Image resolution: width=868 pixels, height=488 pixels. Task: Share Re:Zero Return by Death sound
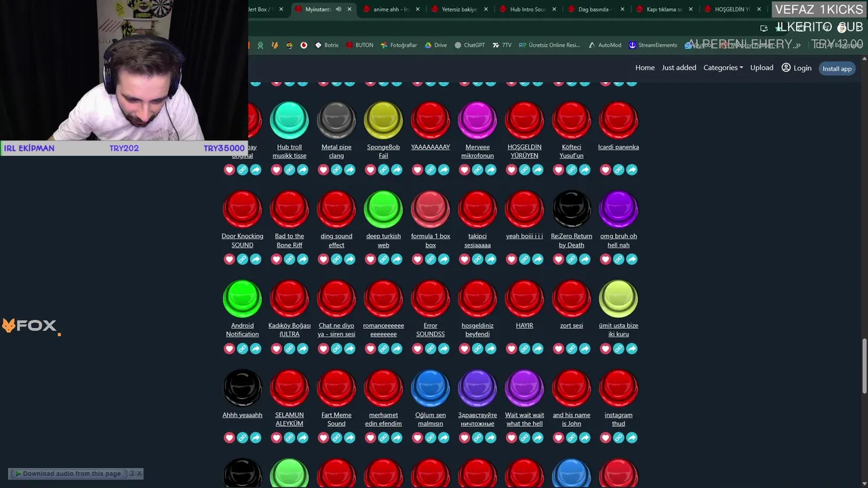pyautogui.click(x=585, y=260)
